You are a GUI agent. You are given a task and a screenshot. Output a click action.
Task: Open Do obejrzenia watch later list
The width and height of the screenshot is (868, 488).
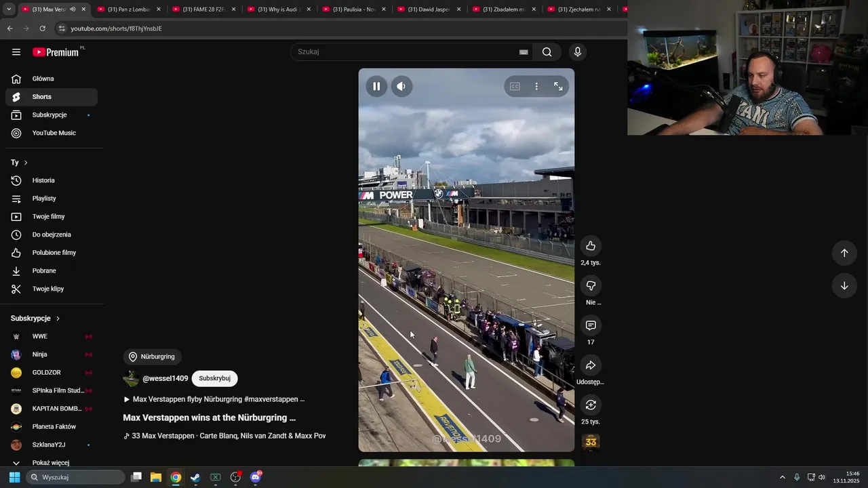pos(52,235)
